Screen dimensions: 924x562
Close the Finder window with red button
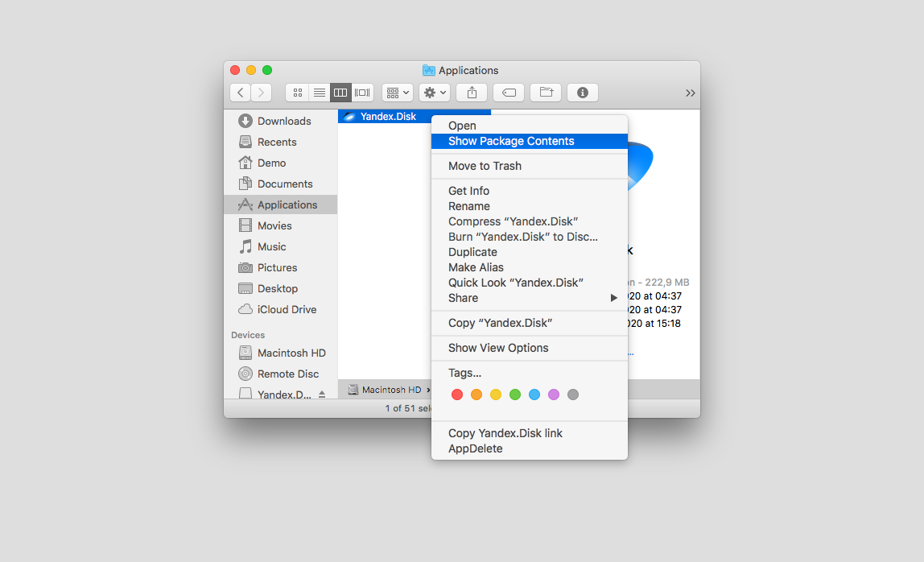pos(235,70)
